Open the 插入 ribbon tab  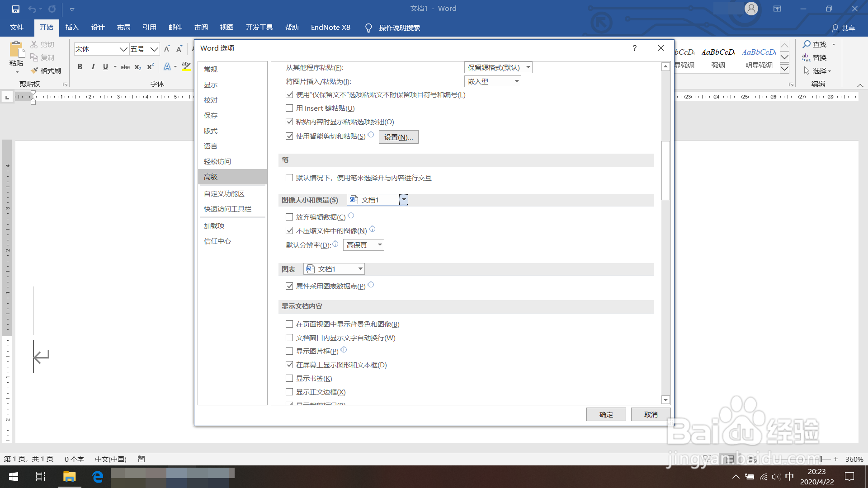pos(72,28)
